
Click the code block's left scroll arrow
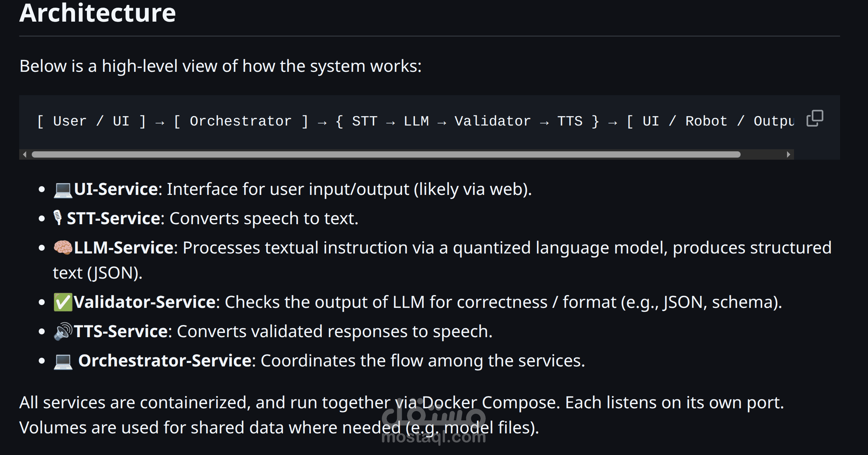pyautogui.click(x=24, y=154)
